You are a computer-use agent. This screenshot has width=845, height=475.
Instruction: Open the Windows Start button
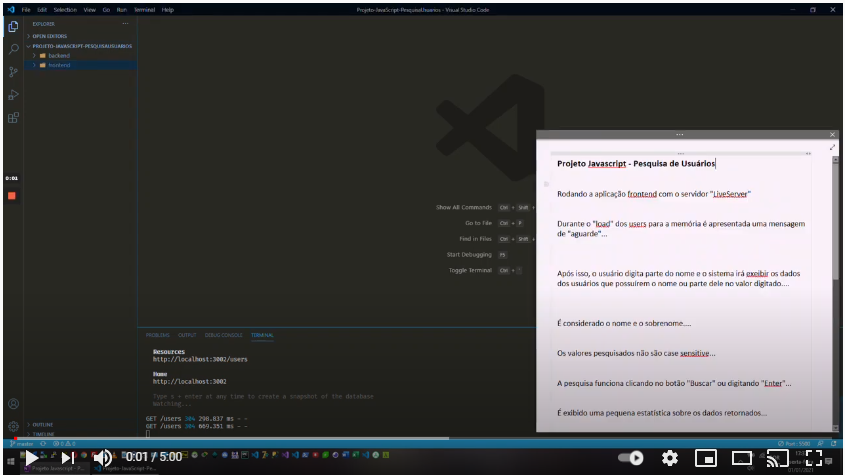(11, 462)
